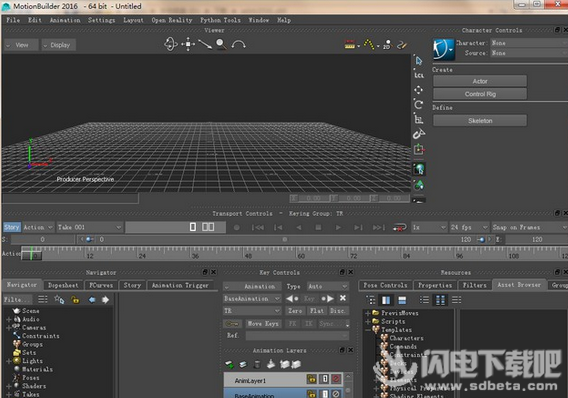Select the Scale tool in the Viewer sidebar
Image resolution: width=568 pixels, height=398 pixels.
point(419,119)
